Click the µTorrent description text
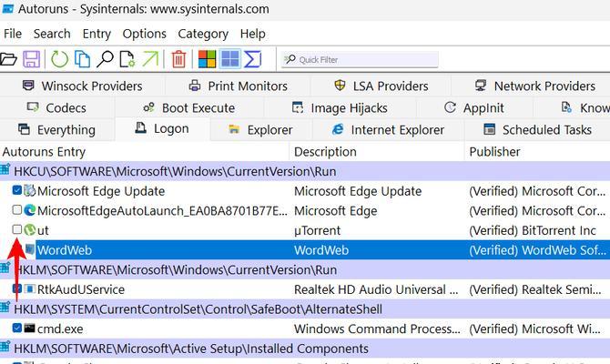Screen dimensions: 610x364 click(317, 230)
